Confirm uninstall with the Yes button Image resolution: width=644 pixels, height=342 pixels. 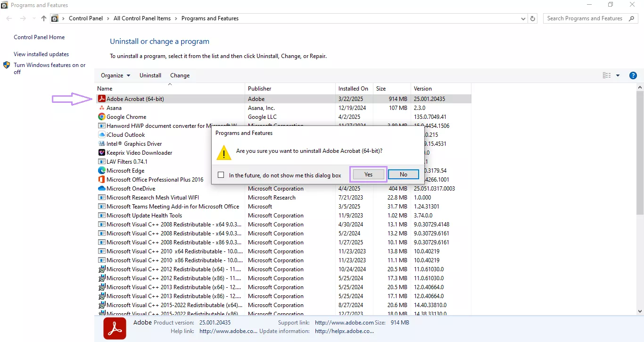[368, 174]
